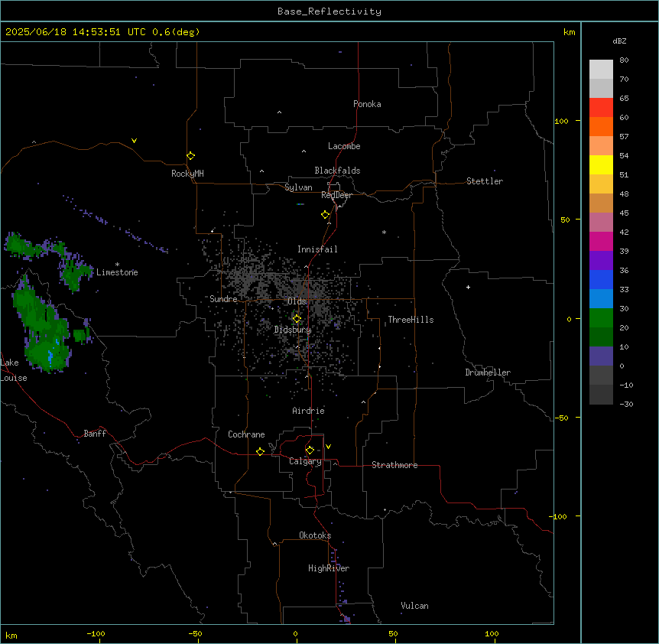Click the Strathmore label
This screenshot has width=659, height=644.
click(394, 465)
